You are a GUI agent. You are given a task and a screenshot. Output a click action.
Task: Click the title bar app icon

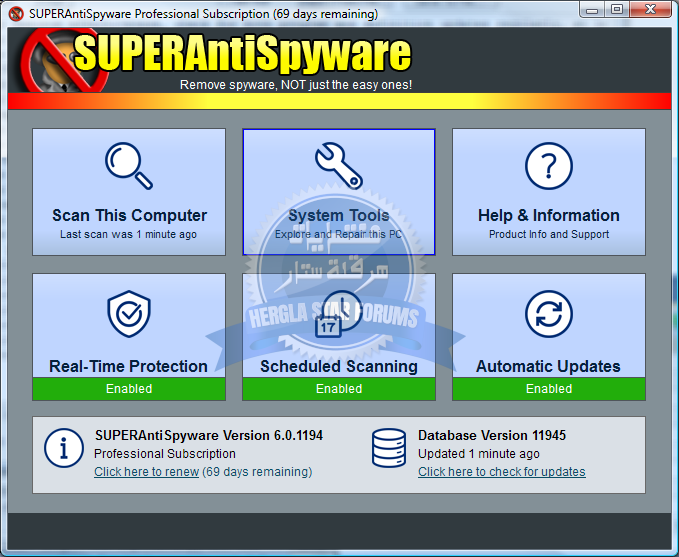[15, 14]
